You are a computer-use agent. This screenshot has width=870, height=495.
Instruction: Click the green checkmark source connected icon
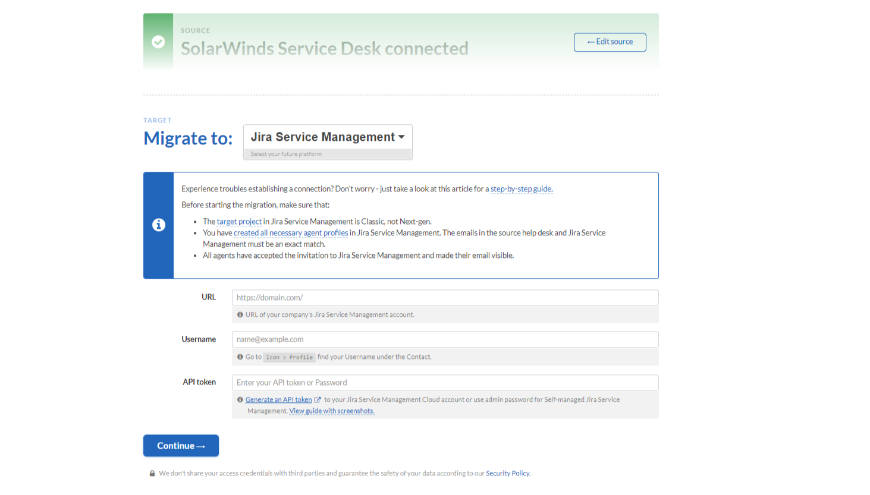click(x=158, y=42)
